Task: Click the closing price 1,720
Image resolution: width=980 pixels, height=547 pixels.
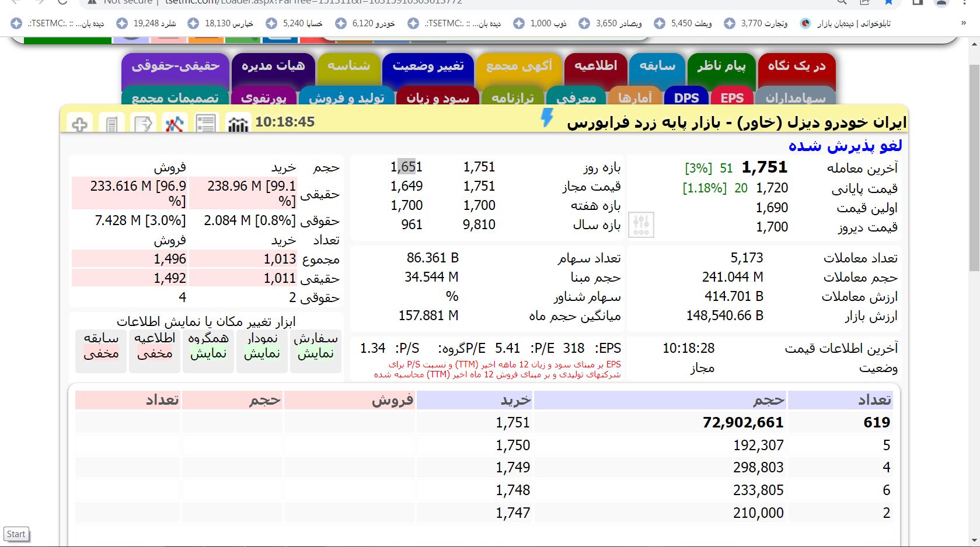Action: [772, 188]
